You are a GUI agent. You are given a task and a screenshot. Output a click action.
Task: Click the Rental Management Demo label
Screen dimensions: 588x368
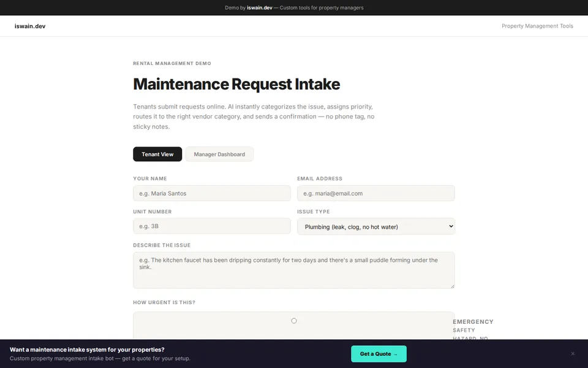point(172,63)
